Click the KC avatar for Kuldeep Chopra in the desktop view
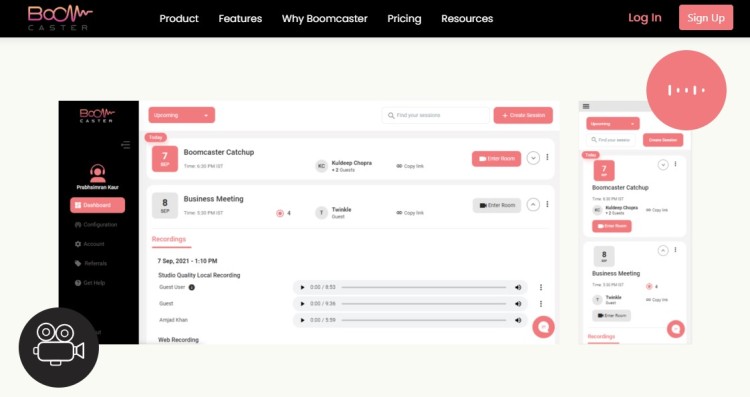 click(x=321, y=166)
